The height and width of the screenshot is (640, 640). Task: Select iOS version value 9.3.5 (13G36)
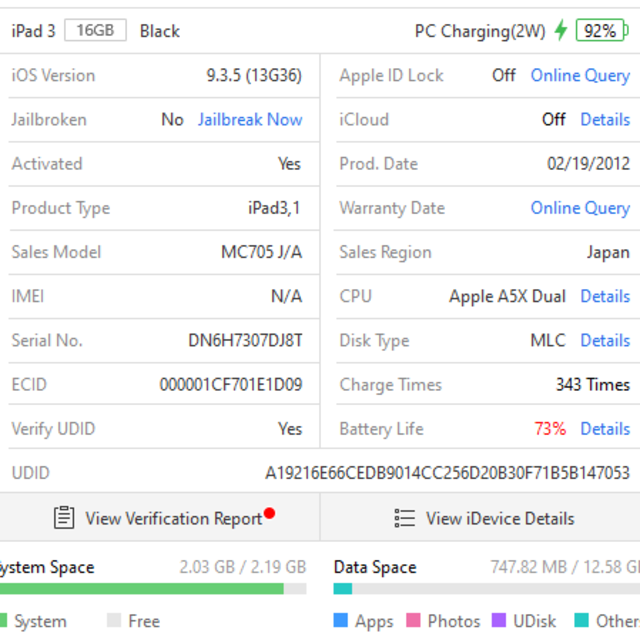254,76
